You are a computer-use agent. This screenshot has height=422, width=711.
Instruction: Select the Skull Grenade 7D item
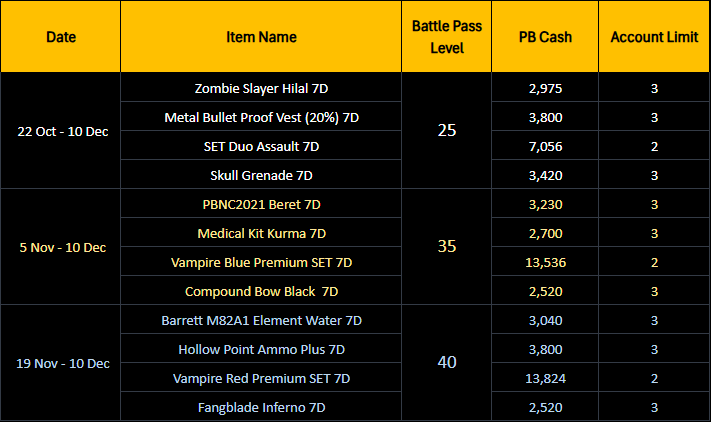click(261, 175)
